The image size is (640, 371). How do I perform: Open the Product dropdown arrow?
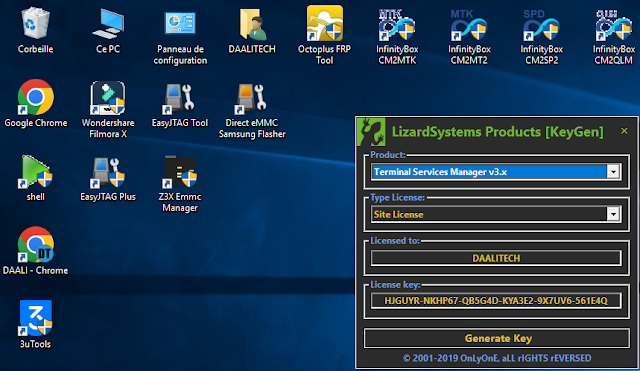click(613, 172)
